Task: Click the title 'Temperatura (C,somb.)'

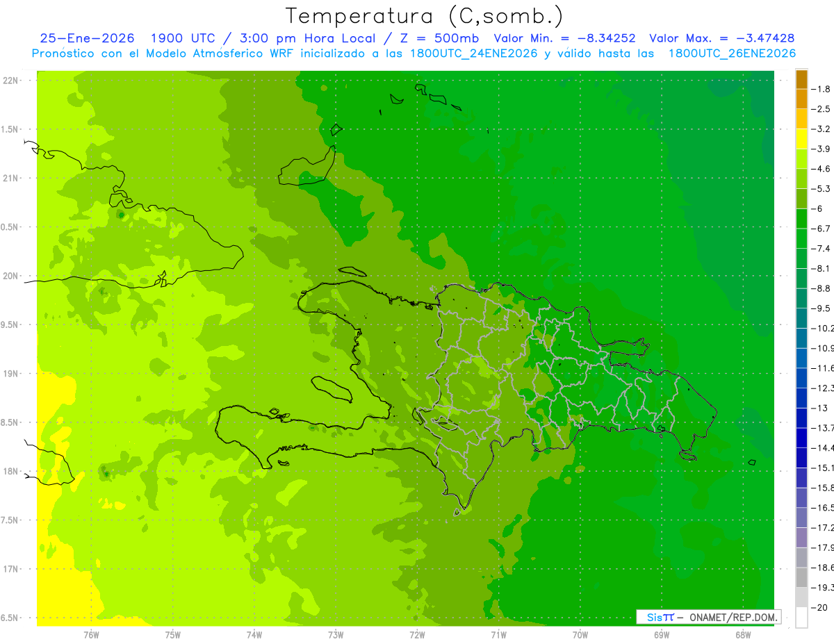Action: click(x=424, y=16)
